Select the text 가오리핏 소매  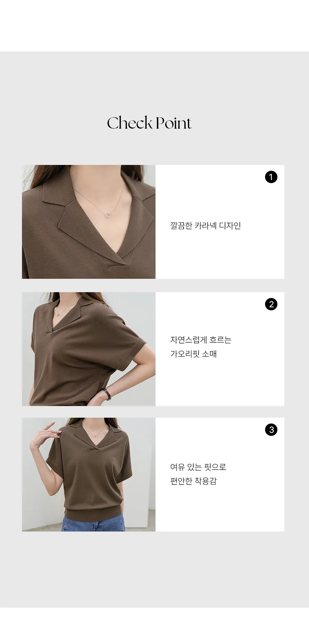(193, 354)
